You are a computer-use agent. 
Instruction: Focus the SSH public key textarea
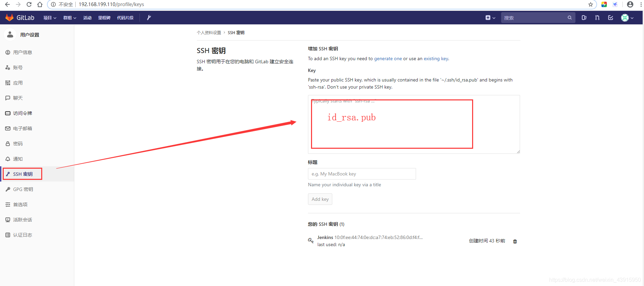[414, 124]
